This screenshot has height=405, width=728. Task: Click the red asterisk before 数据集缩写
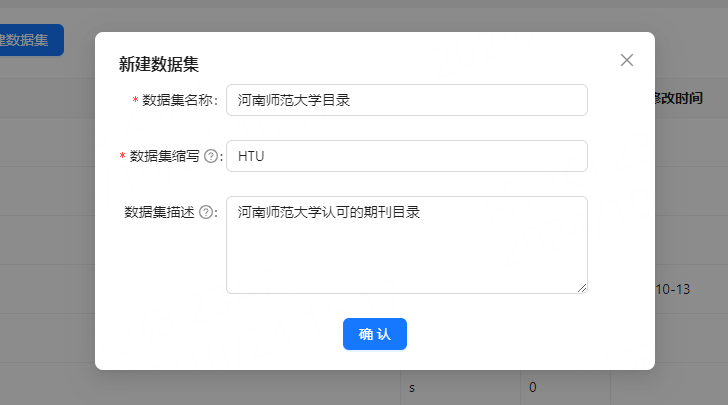pyautogui.click(x=122, y=156)
